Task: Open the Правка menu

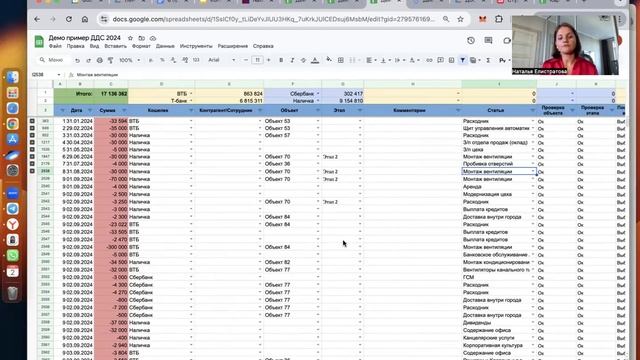Action: coord(76,46)
